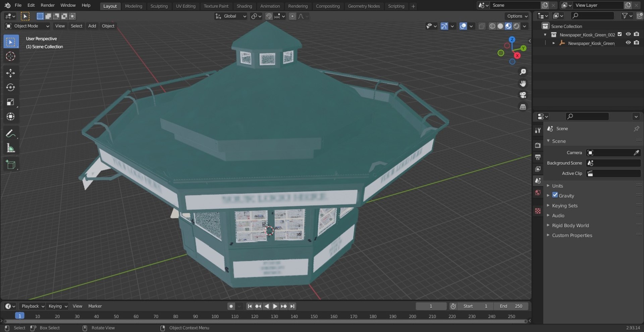Screen dimensions: 644x332
Task: Play the animation in reverse
Action: click(267, 306)
